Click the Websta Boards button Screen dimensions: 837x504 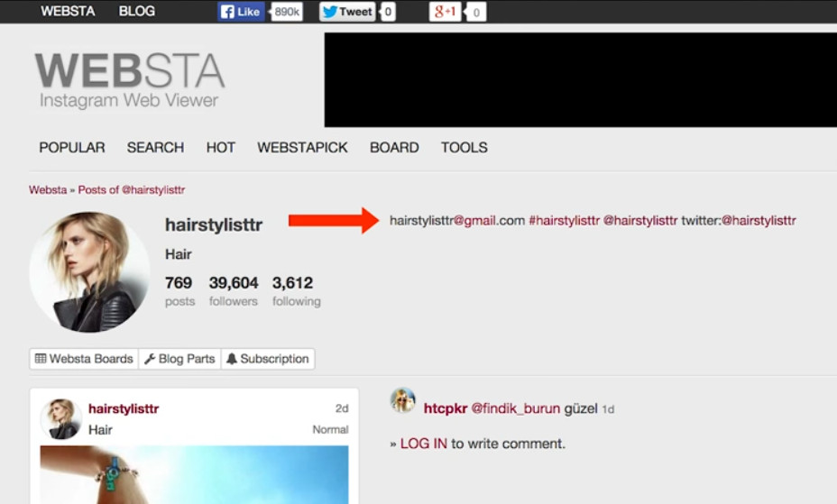coord(84,359)
